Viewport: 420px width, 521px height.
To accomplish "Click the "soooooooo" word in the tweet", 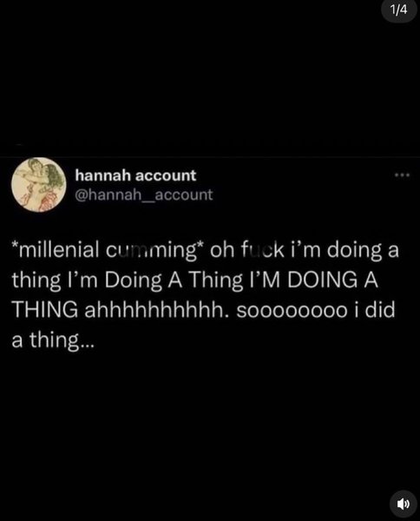I will coord(292,311).
